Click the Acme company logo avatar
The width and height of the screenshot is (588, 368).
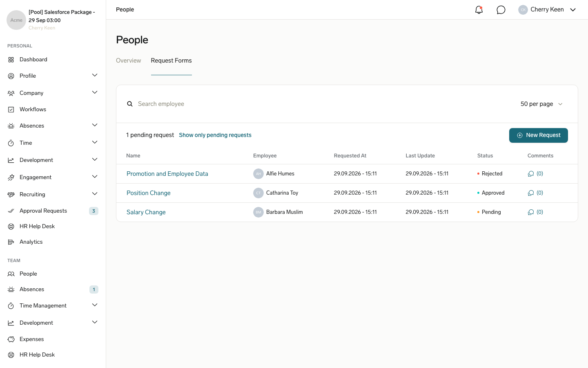(x=16, y=20)
